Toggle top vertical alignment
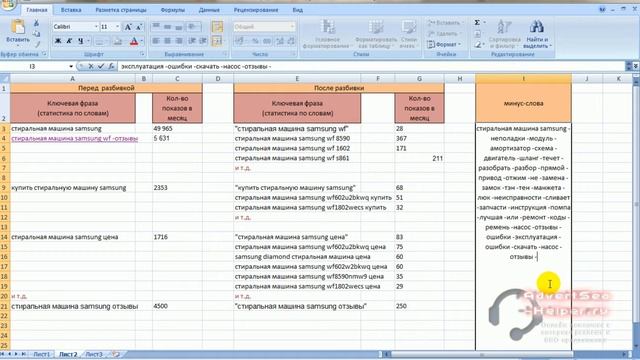640x360 pixels. tap(156, 27)
